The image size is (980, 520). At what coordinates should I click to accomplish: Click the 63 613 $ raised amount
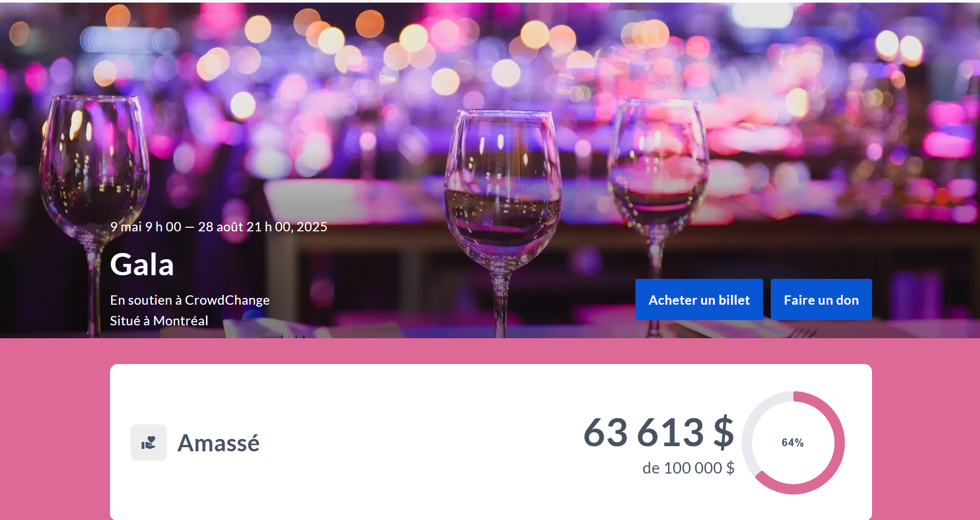(659, 432)
